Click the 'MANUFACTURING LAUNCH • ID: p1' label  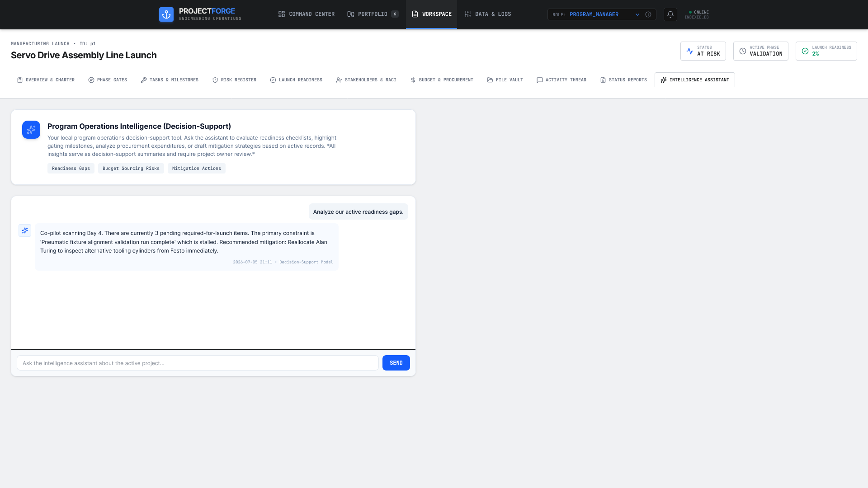[x=53, y=44]
